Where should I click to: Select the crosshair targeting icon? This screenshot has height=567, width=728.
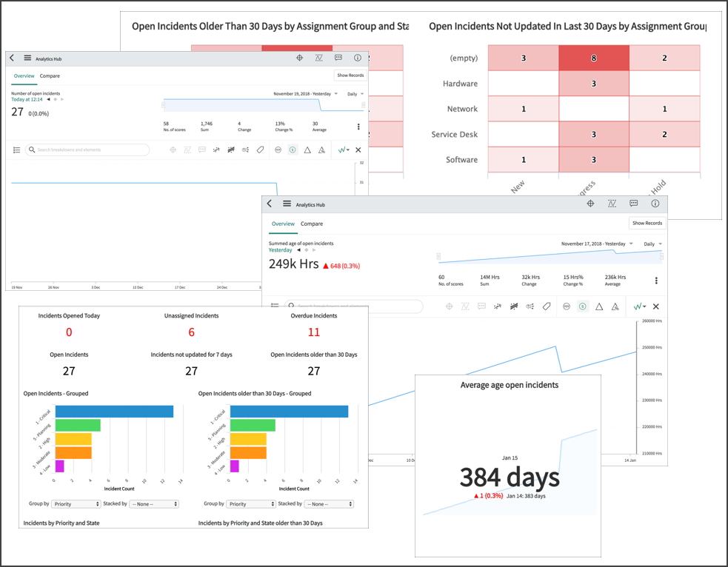(x=592, y=204)
